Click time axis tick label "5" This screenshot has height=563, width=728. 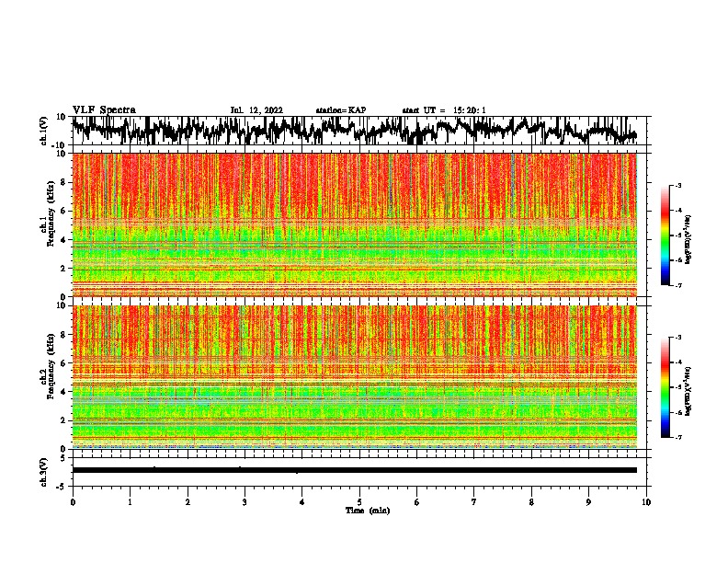pyautogui.click(x=359, y=502)
